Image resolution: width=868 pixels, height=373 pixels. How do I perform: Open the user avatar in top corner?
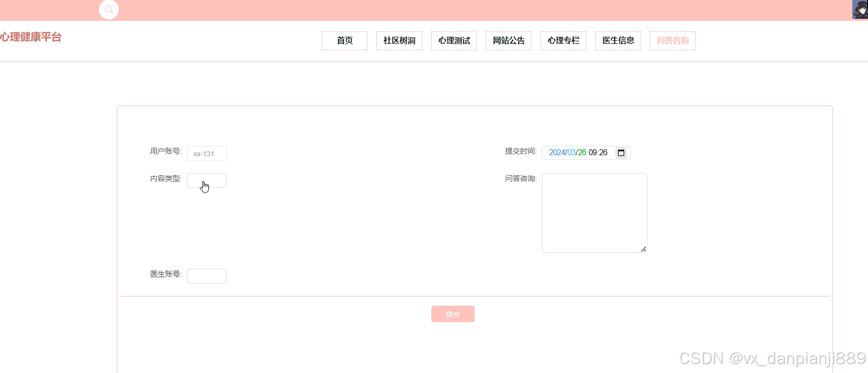pyautogui.click(x=860, y=9)
